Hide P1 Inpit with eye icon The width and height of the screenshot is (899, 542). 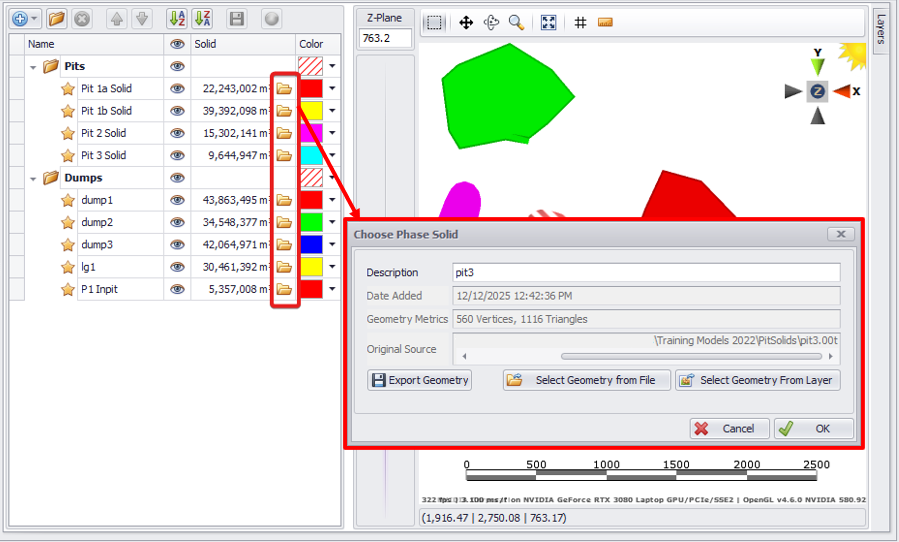click(x=178, y=290)
